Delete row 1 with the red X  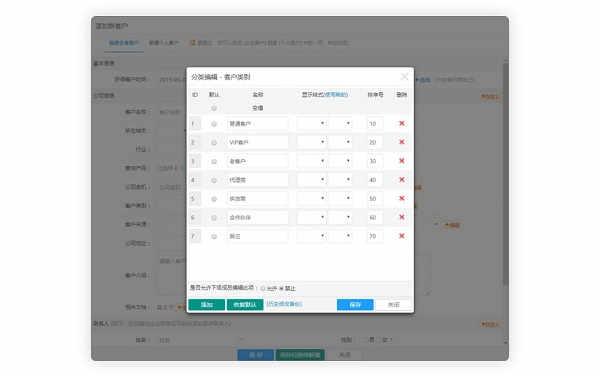(401, 123)
